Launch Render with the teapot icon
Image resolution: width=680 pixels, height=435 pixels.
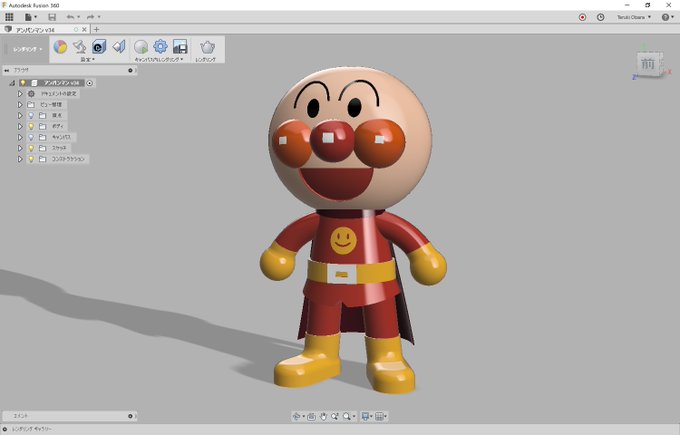click(x=207, y=47)
